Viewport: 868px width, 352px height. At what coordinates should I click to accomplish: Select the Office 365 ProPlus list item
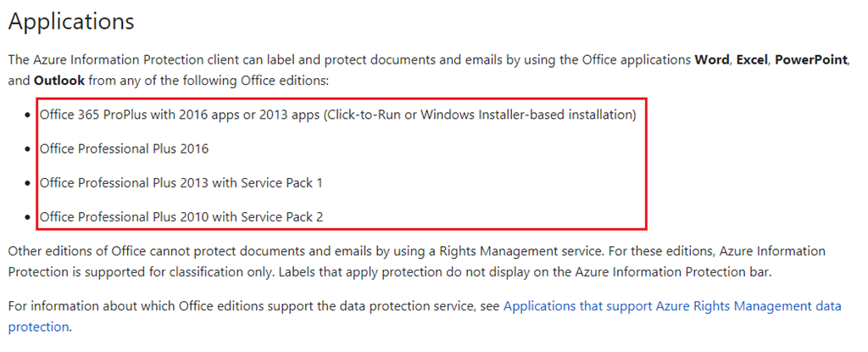tap(337, 115)
